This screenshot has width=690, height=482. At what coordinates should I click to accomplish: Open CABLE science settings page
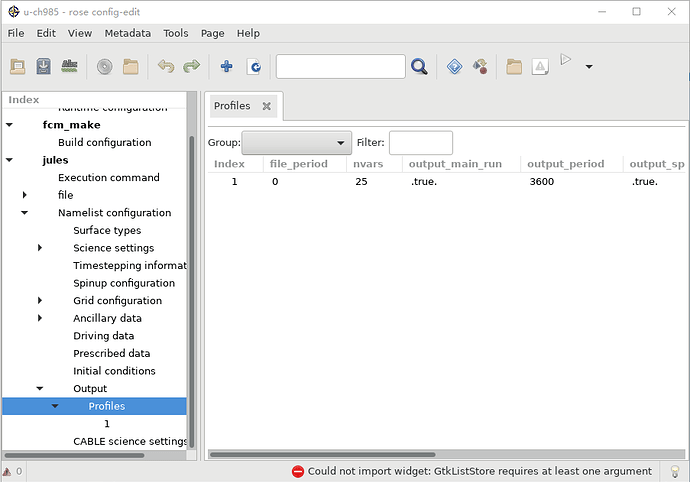coord(130,442)
